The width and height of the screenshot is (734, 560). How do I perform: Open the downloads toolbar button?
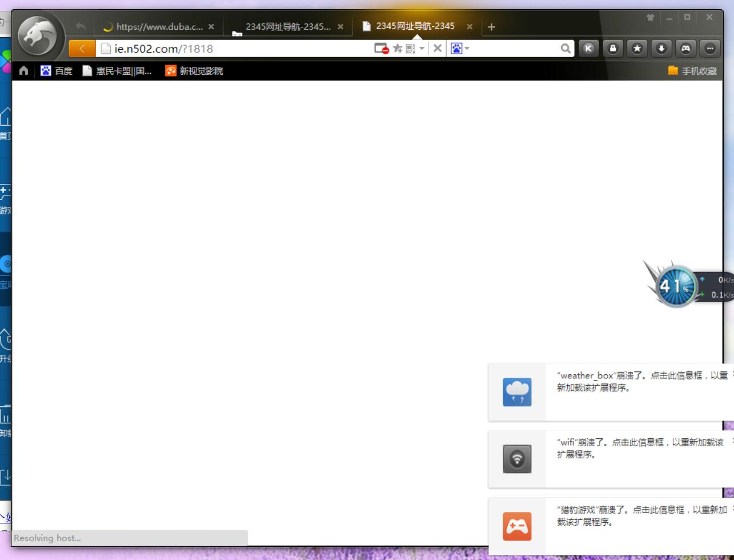661,49
